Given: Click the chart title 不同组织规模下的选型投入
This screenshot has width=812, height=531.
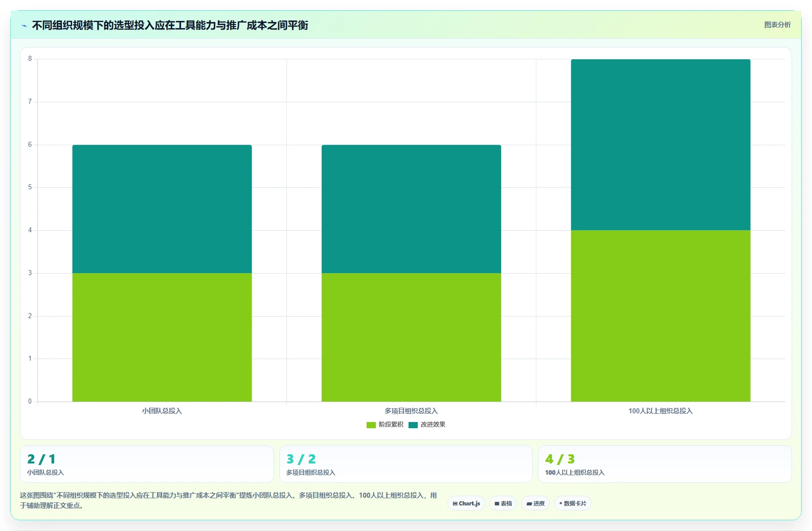Looking at the screenshot, I should pos(170,26).
